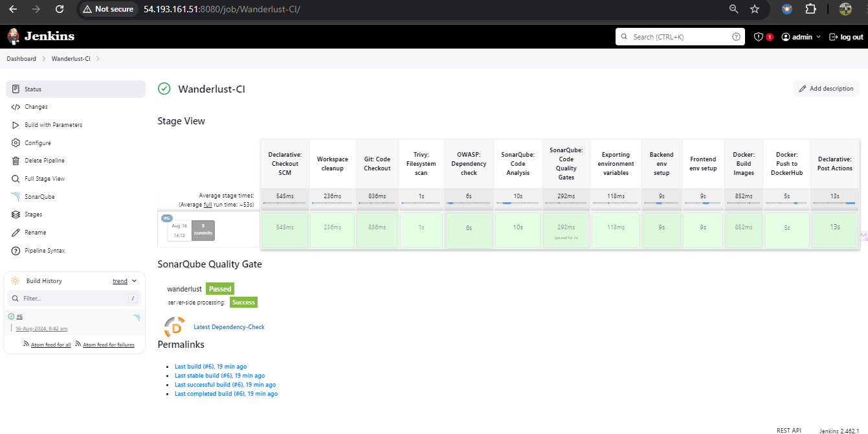Open Last build (#6) permalink
Viewport: 868px width, 434px height.
pos(210,367)
